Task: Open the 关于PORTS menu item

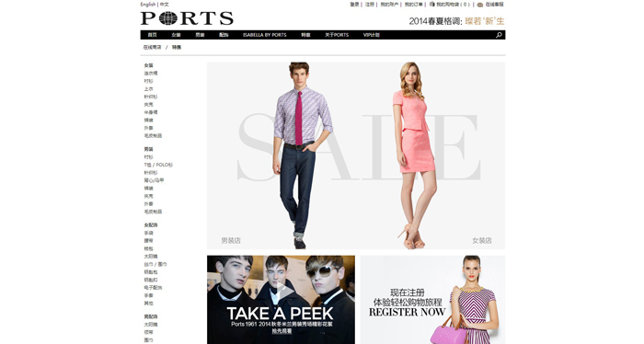Action: 337,35
